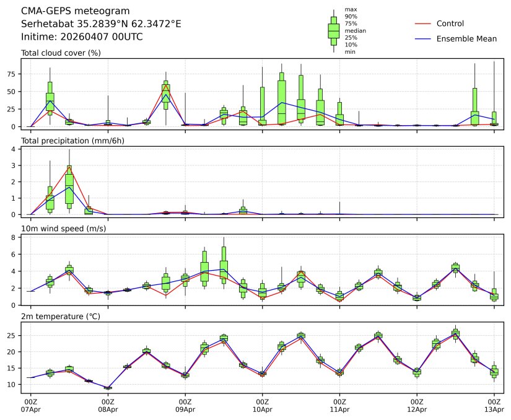The width and height of the screenshot is (511, 420).
Task: Click the CMA-GEPS meteogram title
Action: click(x=76, y=11)
